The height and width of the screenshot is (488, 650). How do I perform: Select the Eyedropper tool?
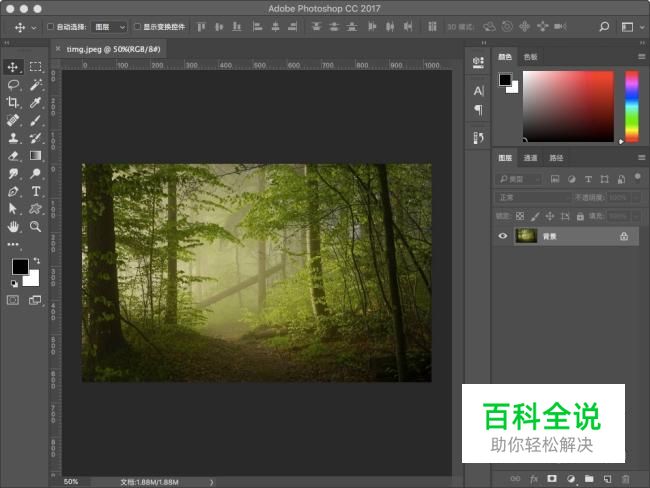pyautogui.click(x=35, y=103)
